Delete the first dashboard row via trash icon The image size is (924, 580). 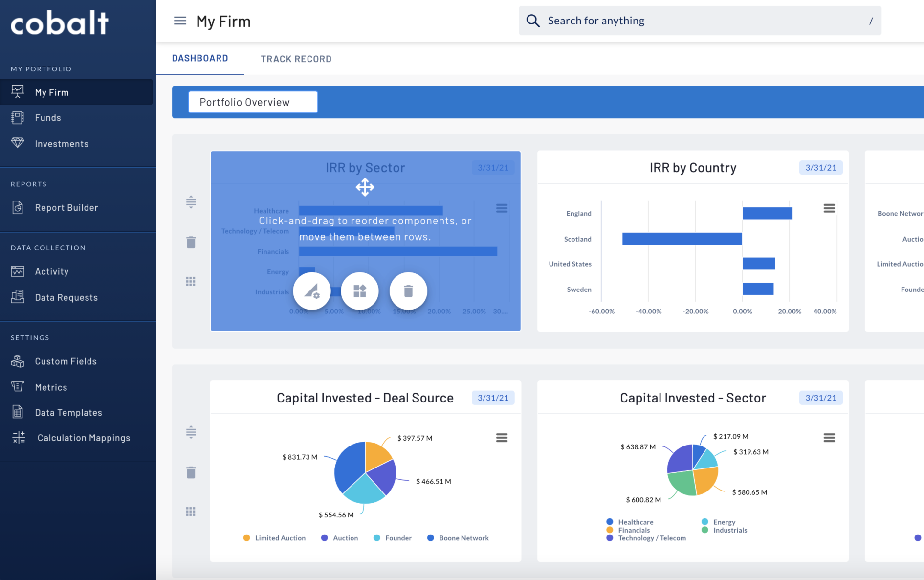pyautogui.click(x=191, y=242)
